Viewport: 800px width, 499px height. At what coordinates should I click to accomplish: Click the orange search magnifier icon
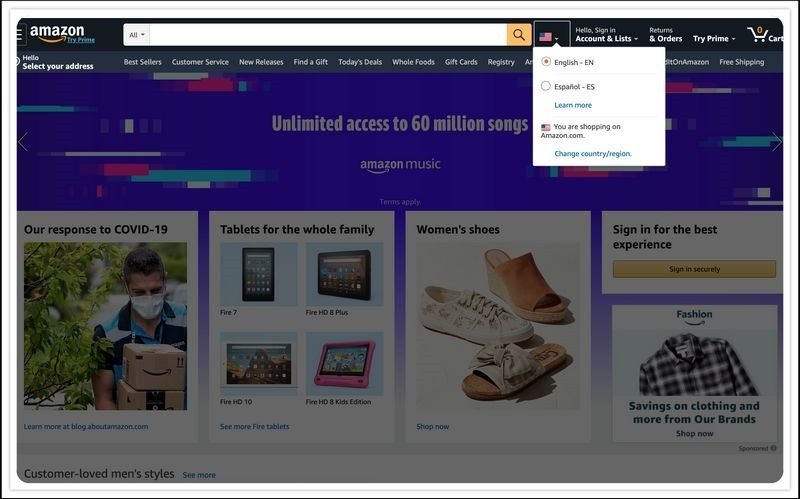coord(519,35)
